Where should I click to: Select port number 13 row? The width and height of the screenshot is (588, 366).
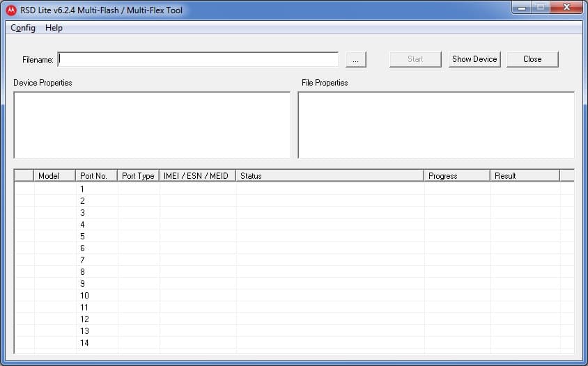294,331
